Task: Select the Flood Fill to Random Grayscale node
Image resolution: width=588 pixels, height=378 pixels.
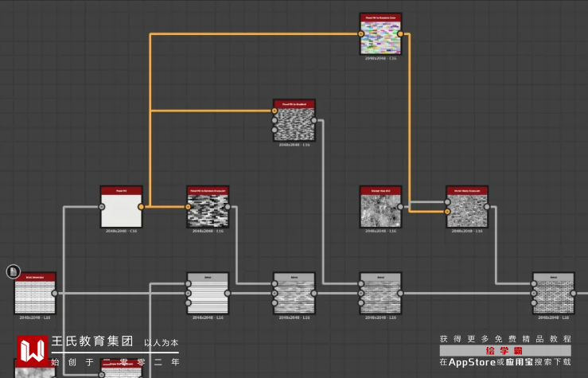Action: (208, 207)
